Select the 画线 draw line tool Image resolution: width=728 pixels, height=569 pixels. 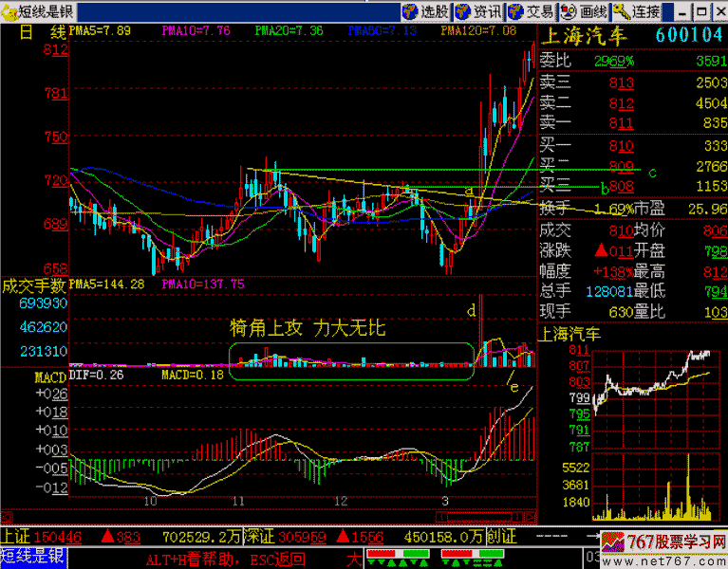click(x=584, y=11)
